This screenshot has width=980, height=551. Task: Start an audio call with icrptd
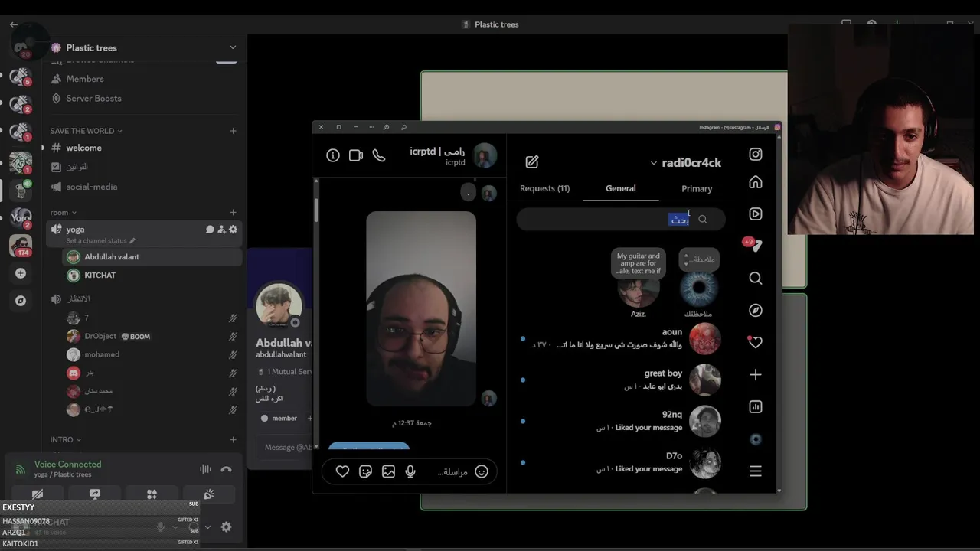coord(379,155)
